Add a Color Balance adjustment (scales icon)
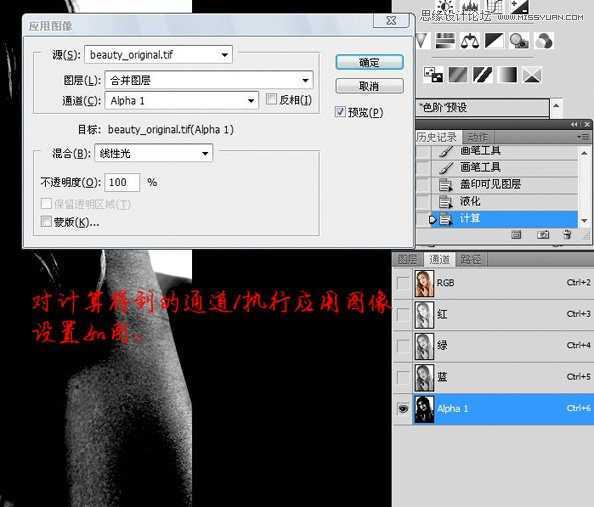The width and height of the screenshot is (594, 507). [x=470, y=41]
